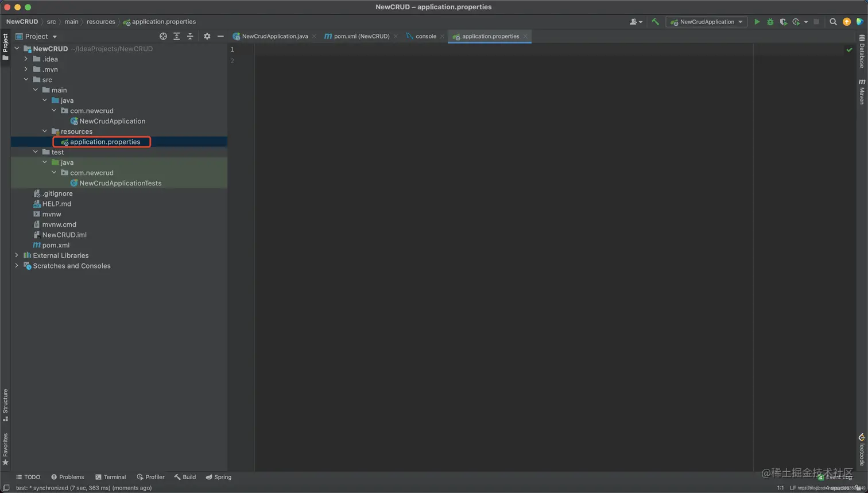Screen dimensions: 868x493
Task: Open the Profiler tool window
Action: [150, 477]
